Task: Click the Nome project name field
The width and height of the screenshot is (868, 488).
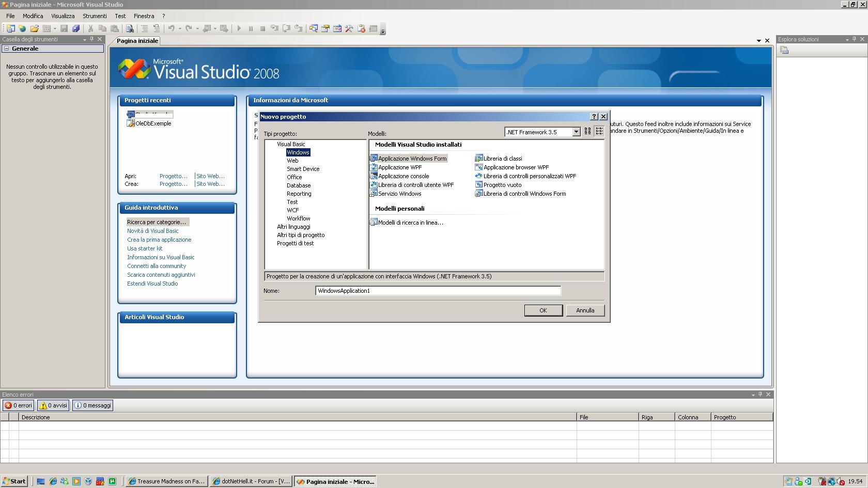Action: [x=438, y=291]
